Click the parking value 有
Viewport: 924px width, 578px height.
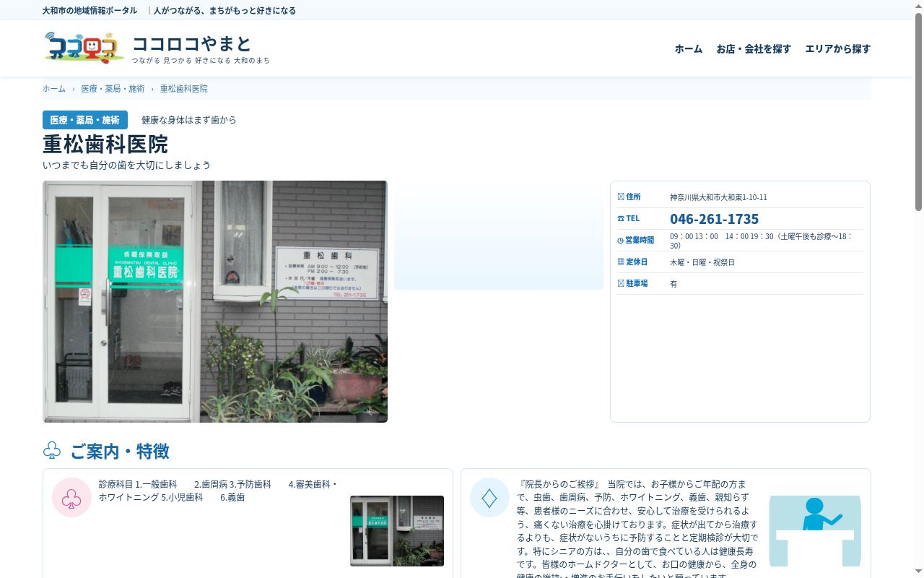[x=674, y=284]
